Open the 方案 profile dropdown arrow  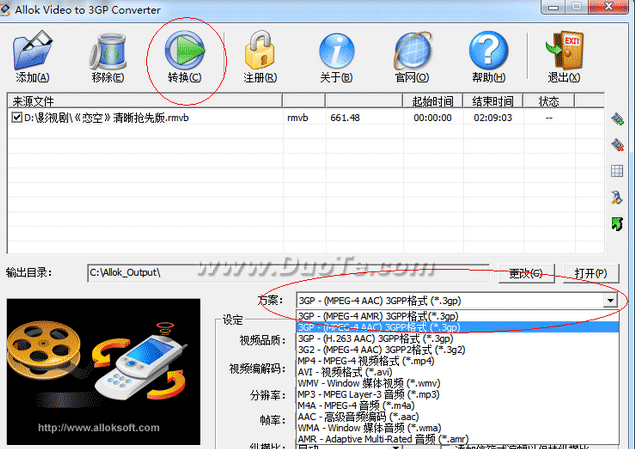coord(610,300)
